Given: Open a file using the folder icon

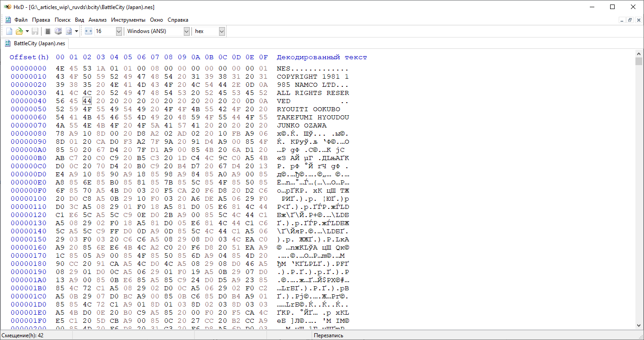Looking at the screenshot, I should pos(19,31).
